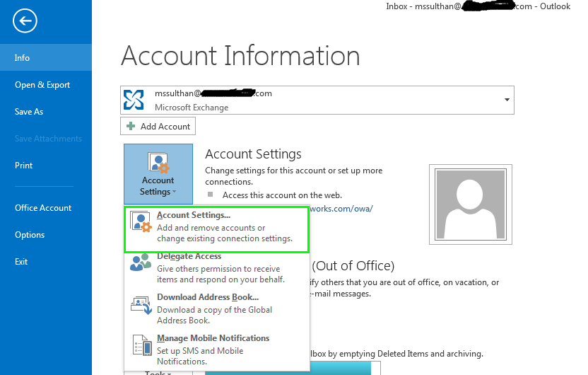This screenshot has width=588, height=375.
Task: Click the Download Address Book icon
Action: [x=141, y=305]
